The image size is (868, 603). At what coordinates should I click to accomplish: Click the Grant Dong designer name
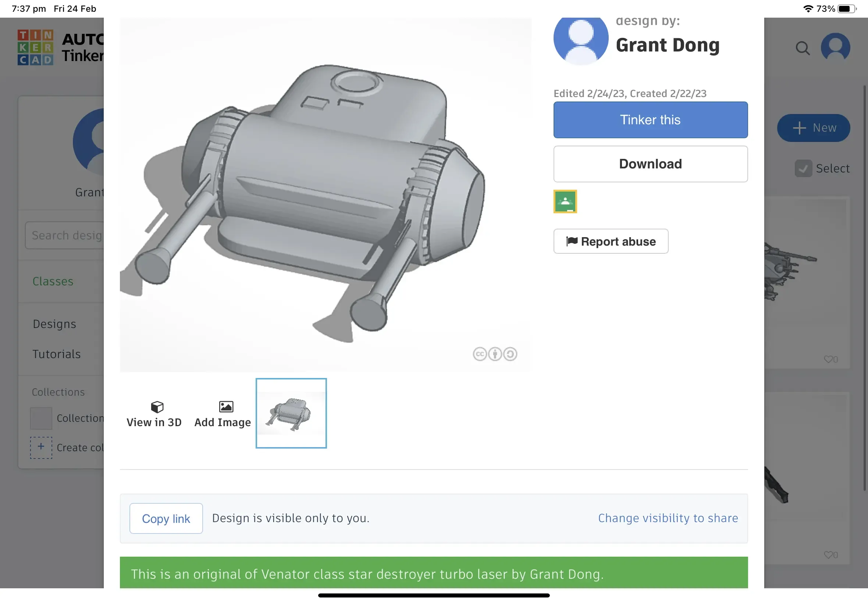pos(667,45)
